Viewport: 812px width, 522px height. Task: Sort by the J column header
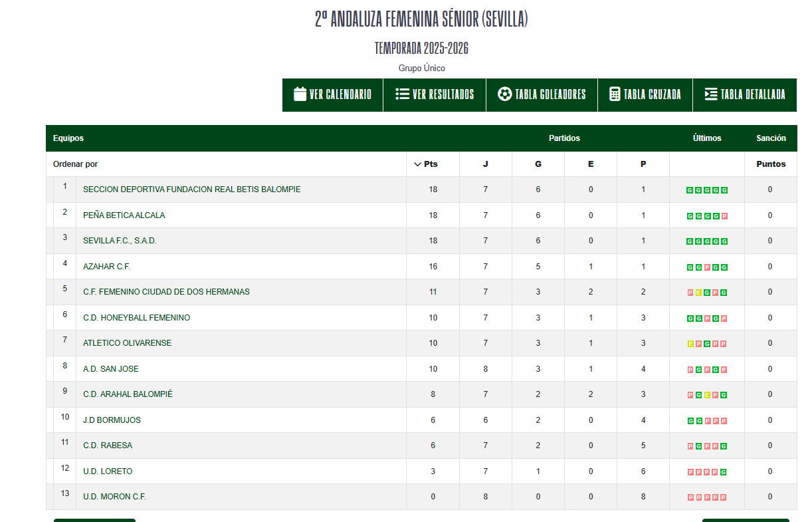(x=485, y=164)
